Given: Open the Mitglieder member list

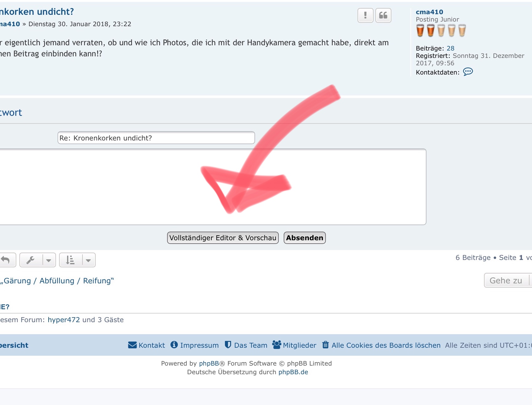Looking at the screenshot, I should [x=294, y=345].
